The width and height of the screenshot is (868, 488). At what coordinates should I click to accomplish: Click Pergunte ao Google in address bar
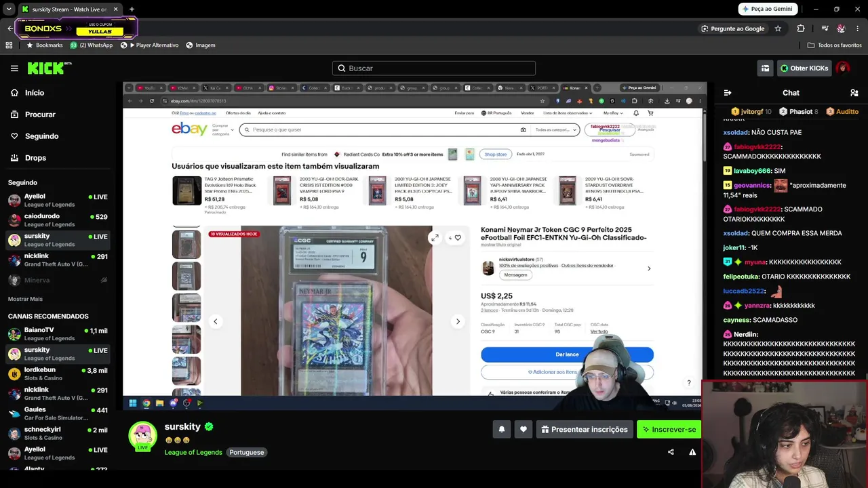click(x=732, y=28)
